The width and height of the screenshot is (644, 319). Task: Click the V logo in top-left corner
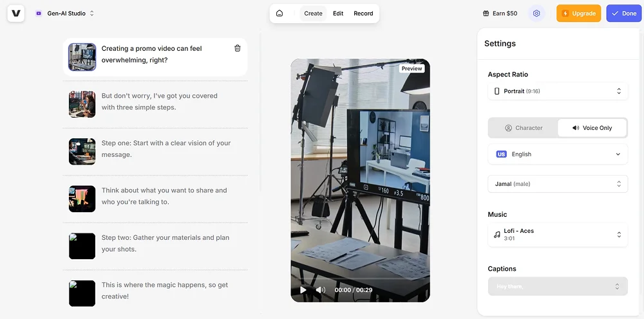point(16,14)
